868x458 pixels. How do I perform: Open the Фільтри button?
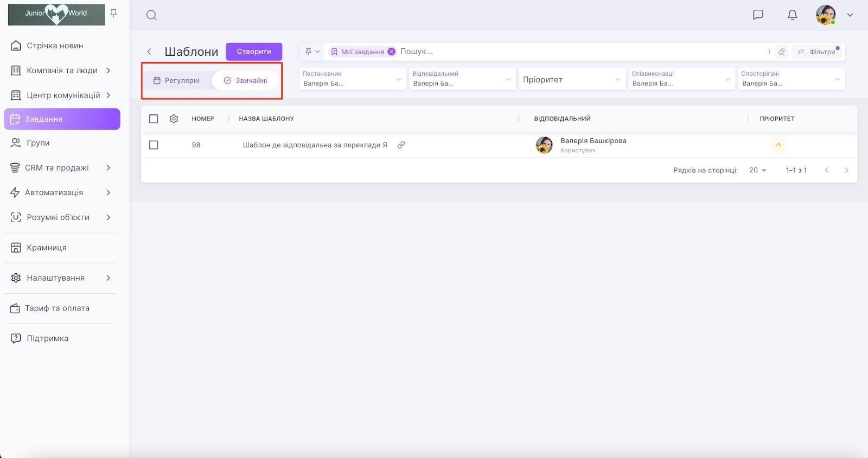[x=817, y=52]
